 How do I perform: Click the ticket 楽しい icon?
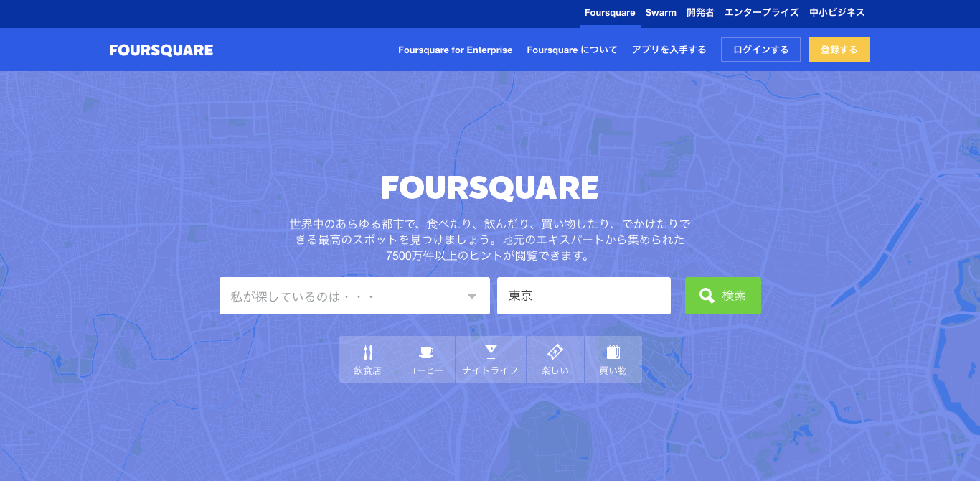pos(555,352)
